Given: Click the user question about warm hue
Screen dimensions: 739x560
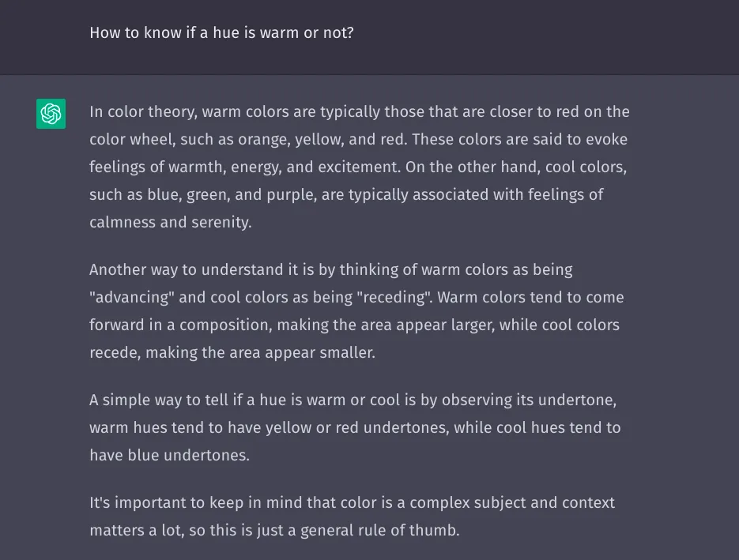Looking at the screenshot, I should click(221, 33).
